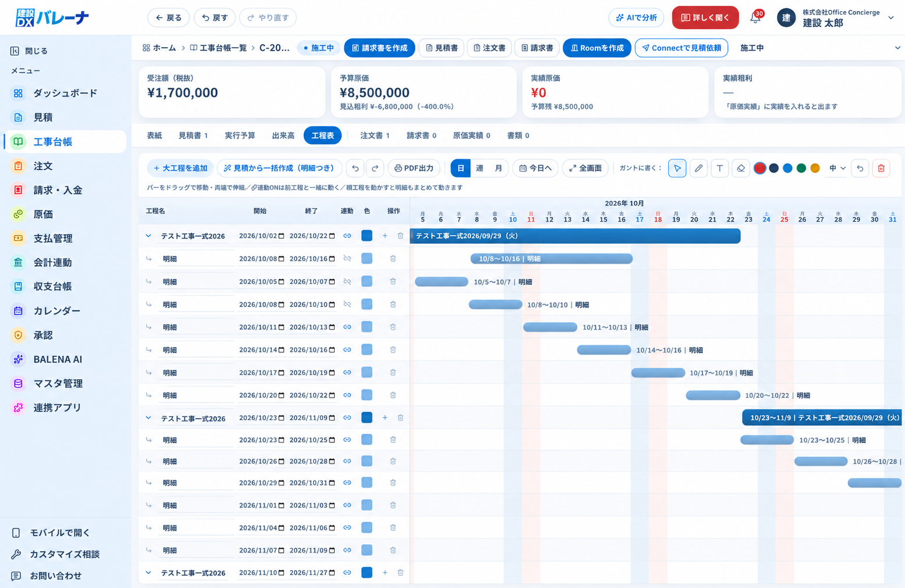Viewport: 905px width, 588px height.
Task: Switch to the 出来高 tab
Action: tap(283, 136)
